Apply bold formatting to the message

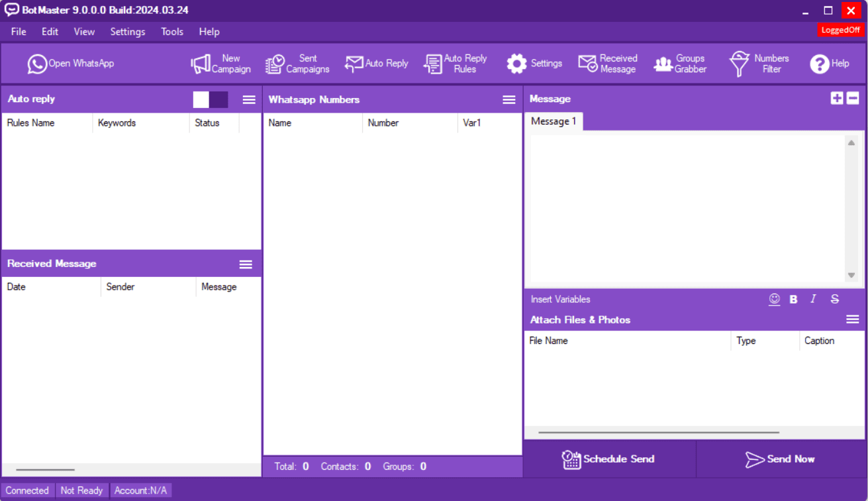[x=793, y=299]
